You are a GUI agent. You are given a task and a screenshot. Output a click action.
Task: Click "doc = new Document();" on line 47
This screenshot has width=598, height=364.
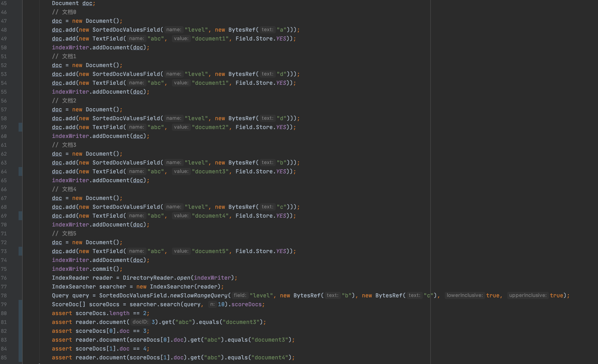coord(87,21)
